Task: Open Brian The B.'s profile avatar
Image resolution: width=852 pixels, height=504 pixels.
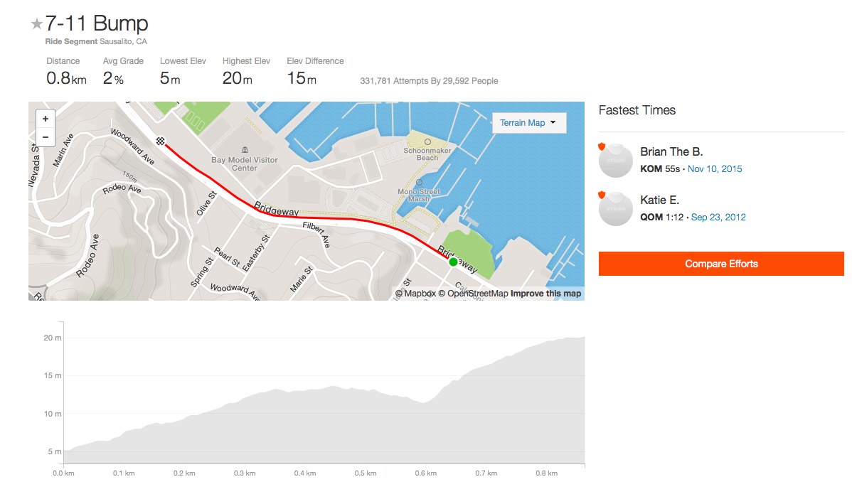Action: coord(615,160)
